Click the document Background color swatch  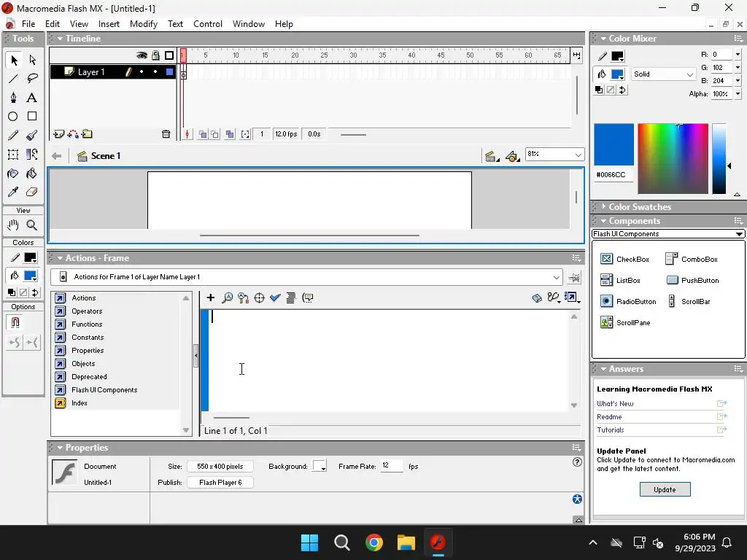coord(320,466)
